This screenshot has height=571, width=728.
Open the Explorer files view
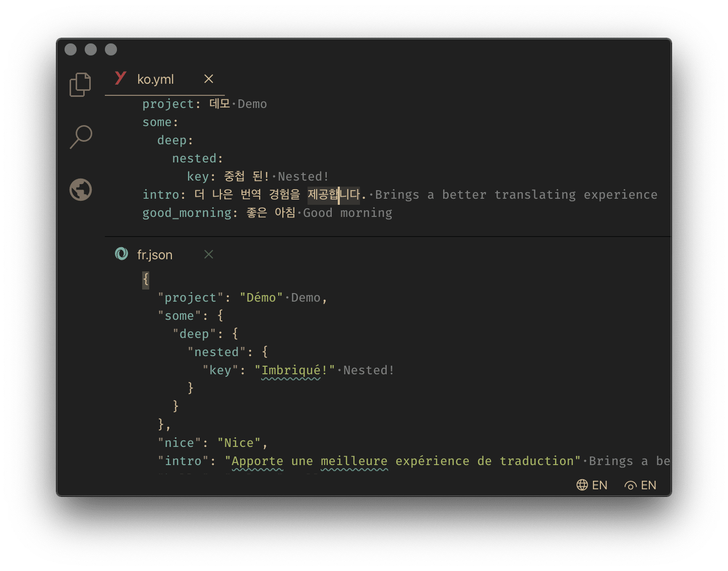click(80, 84)
